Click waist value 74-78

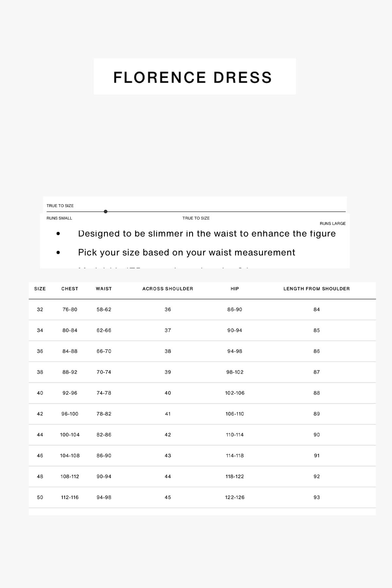click(104, 393)
